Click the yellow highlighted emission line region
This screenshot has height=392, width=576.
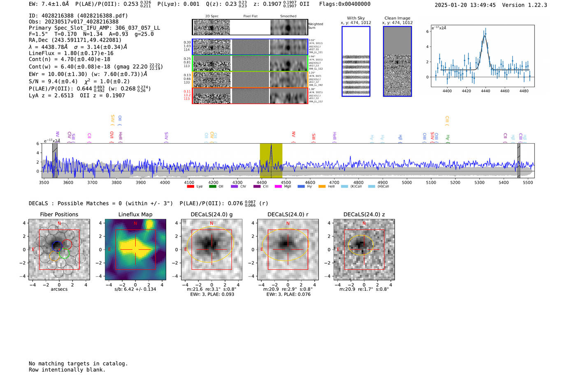coord(271,161)
